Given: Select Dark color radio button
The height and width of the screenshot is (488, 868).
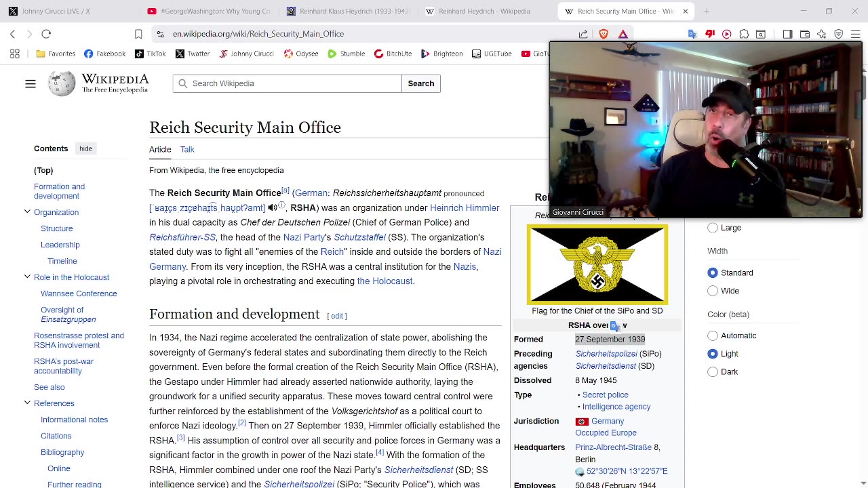Looking at the screenshot, I should click(x=713, y=371).
